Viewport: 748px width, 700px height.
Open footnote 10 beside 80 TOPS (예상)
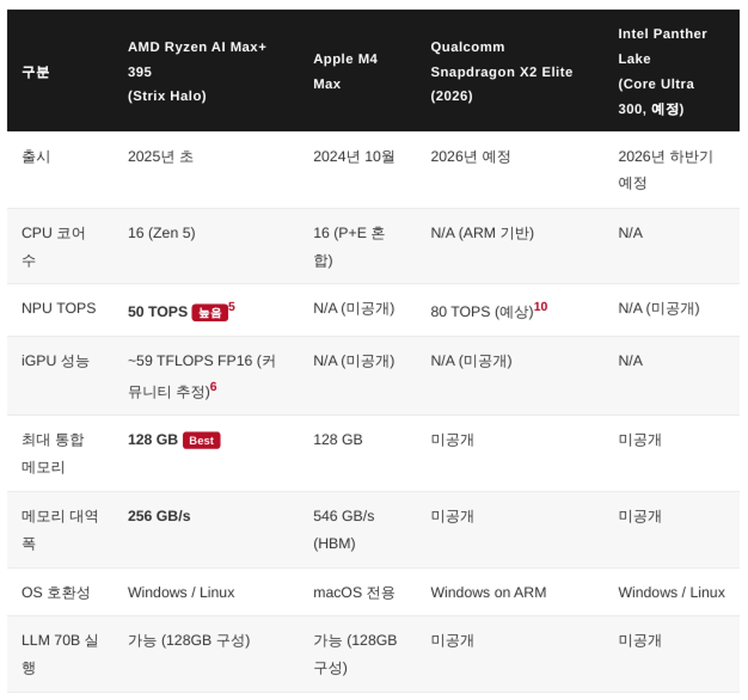[x=541, y=306]
